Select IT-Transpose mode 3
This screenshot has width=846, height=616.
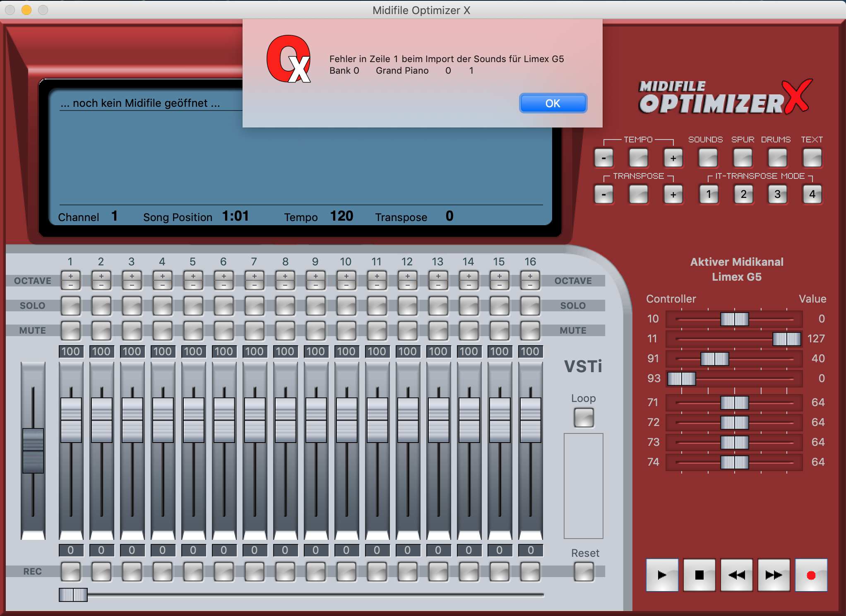(x=777, y=195)
